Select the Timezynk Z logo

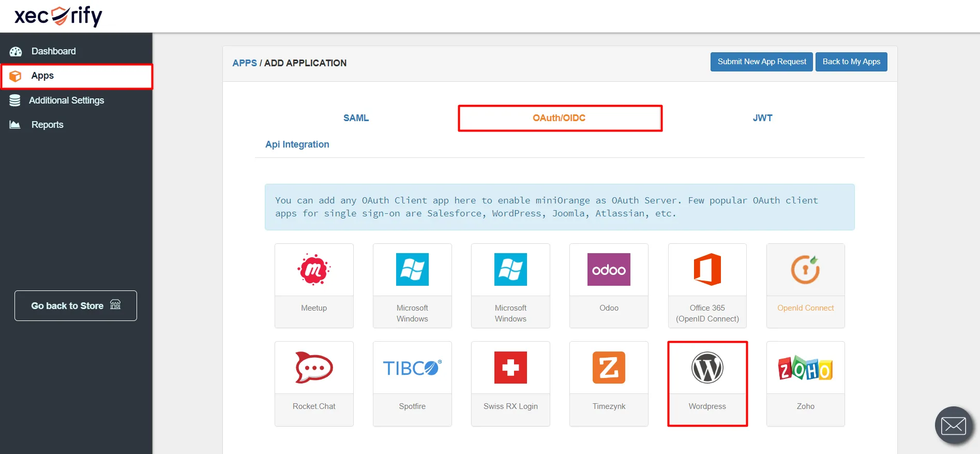(609, 368)
